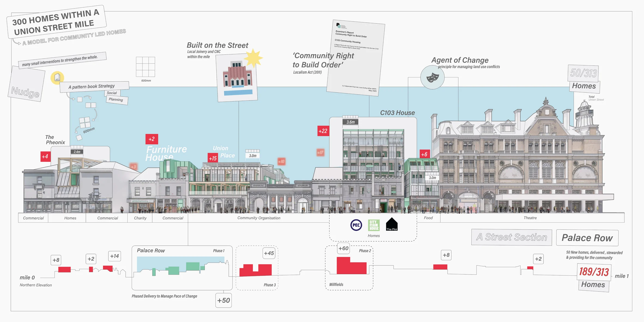The height and width of the screenshot is (322, 644).
Task: Click the theatre masks icon
Action: 432,78
